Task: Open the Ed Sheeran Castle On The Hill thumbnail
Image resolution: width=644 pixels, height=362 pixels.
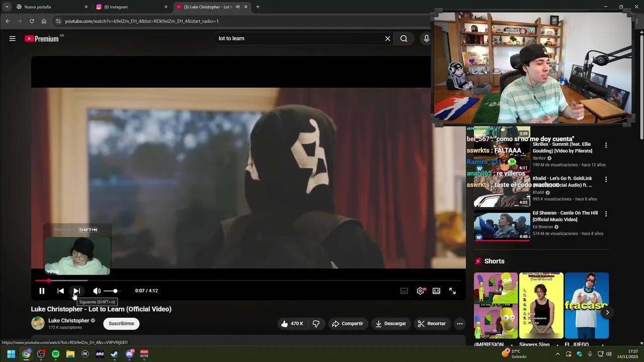Action: click(502, 226)
